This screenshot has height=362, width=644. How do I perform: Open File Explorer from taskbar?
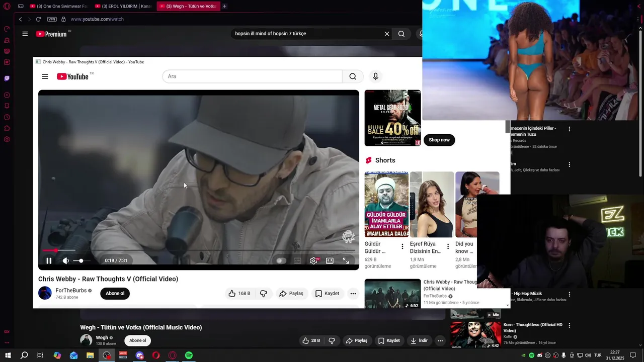[x=90, y=355]
